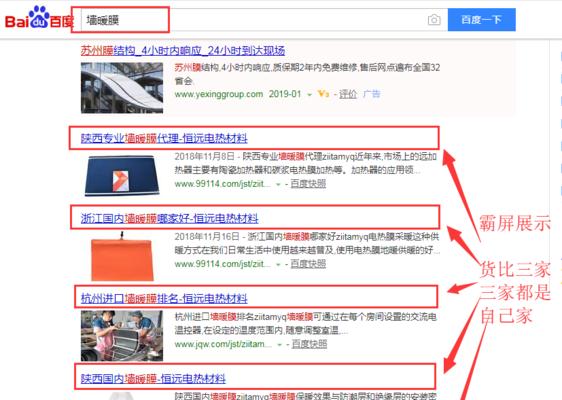Click the 广告 label link
562x400 pixels.
[x=372, y=94]
